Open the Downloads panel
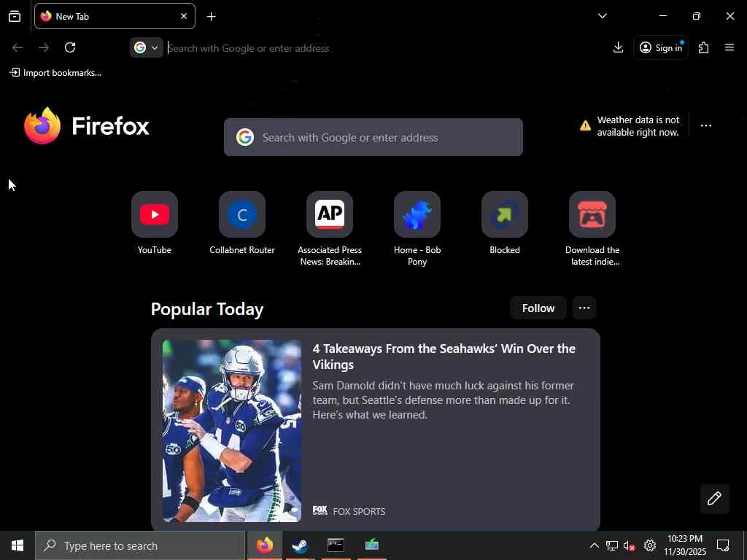The image size is (747, 560). click(618, 47)
